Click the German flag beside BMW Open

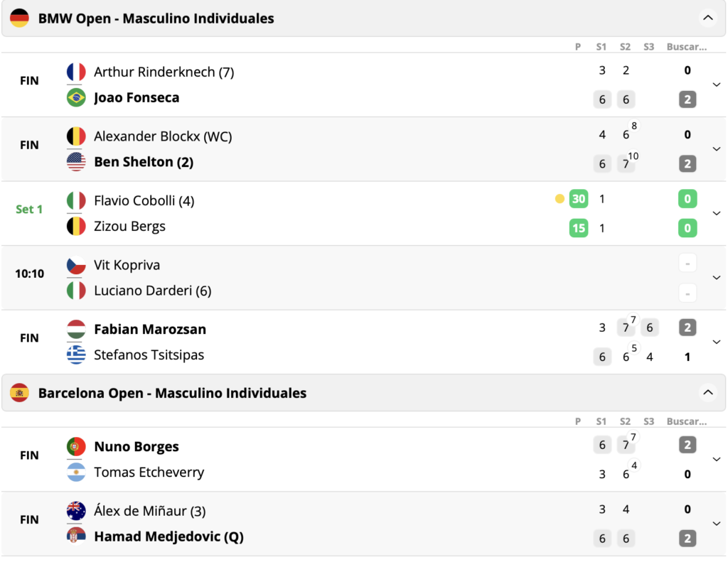pos(19,18)
